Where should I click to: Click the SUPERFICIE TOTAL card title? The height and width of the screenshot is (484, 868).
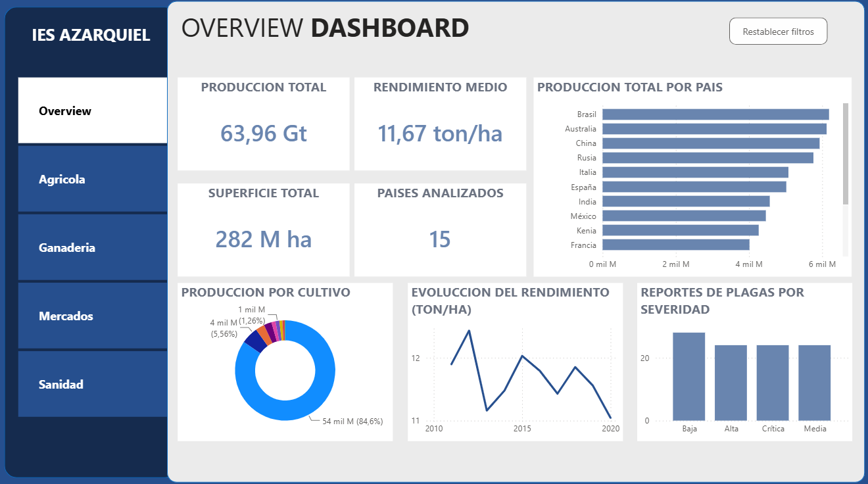pos(263,193)
